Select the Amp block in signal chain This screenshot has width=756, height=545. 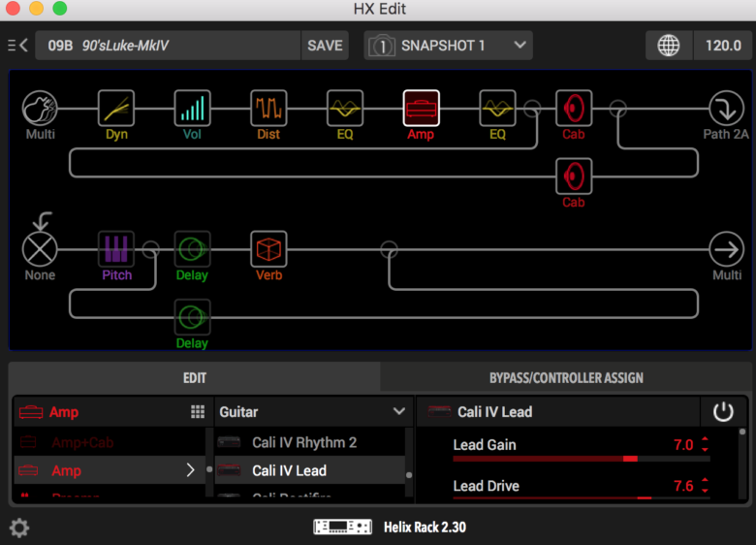pos(421,108)
